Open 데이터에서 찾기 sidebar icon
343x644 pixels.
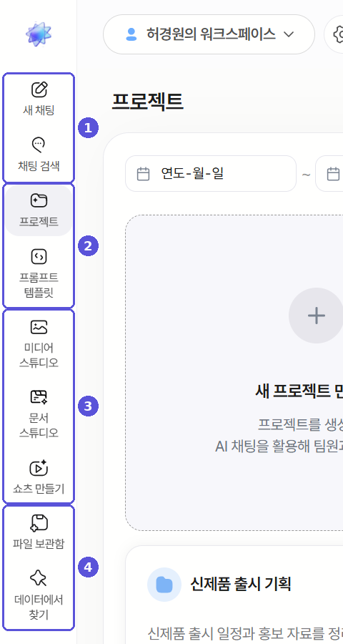39,578
